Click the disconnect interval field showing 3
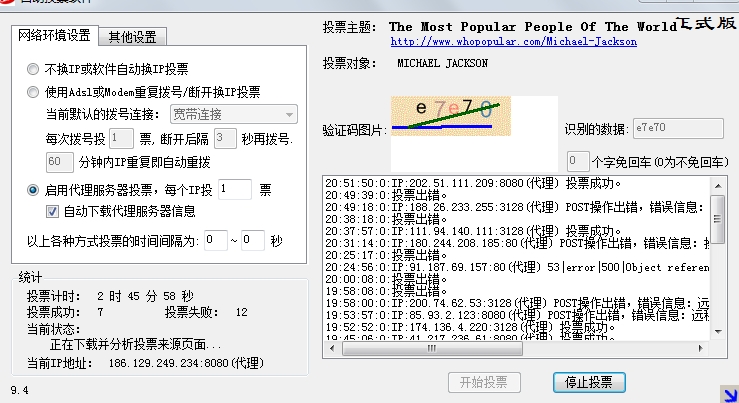The image size is (739, 403). (x=225, y=139)
